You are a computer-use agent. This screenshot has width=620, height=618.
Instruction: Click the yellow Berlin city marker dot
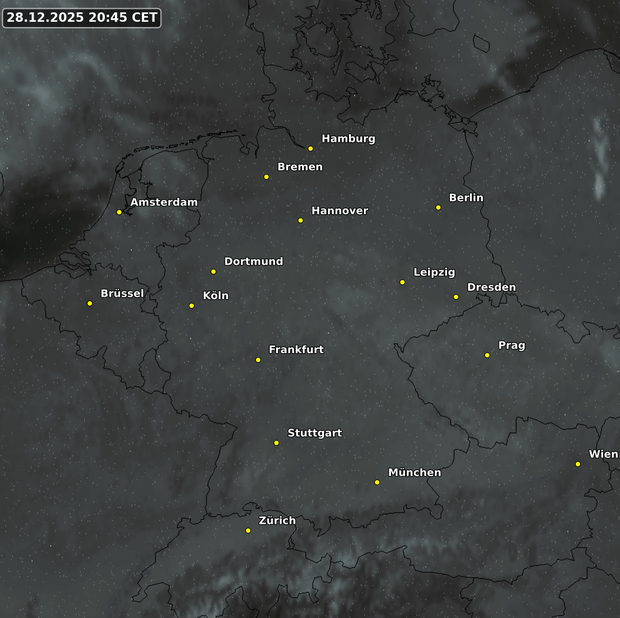438,208
